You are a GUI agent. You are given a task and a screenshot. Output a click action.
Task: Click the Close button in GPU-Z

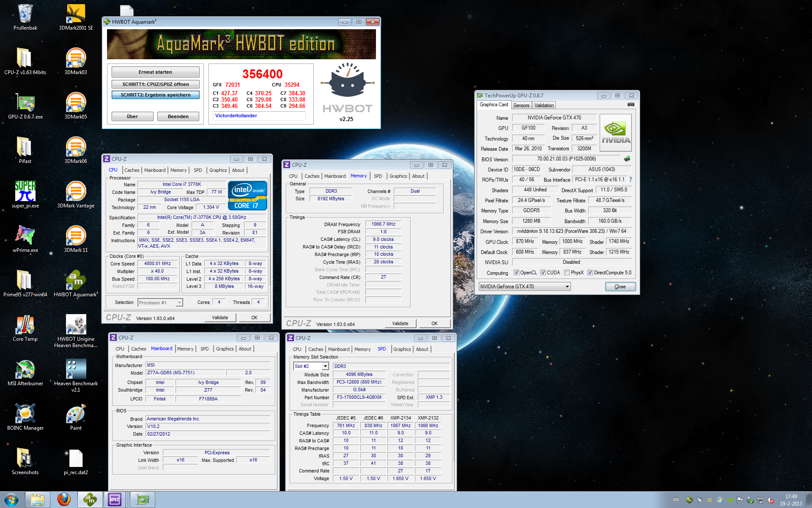pos(620,287)
